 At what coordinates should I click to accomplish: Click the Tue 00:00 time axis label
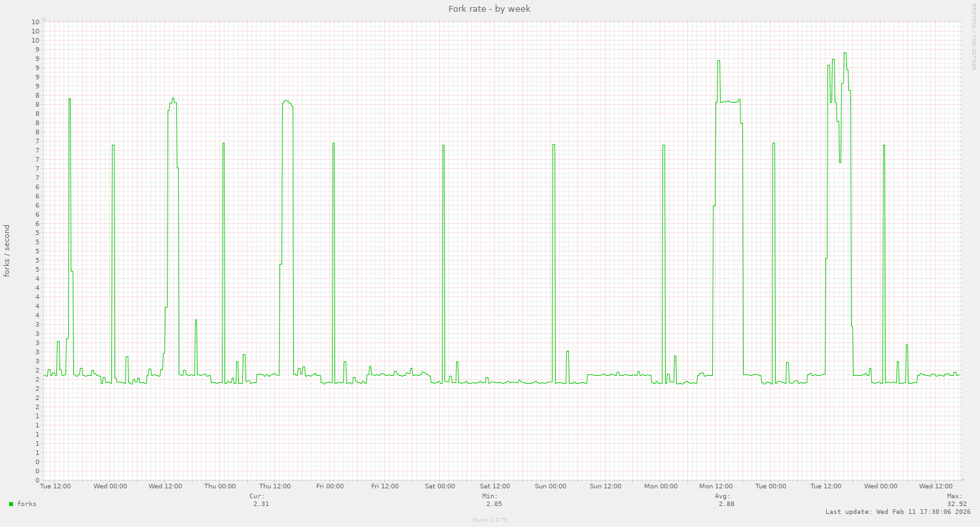[771, 486]
